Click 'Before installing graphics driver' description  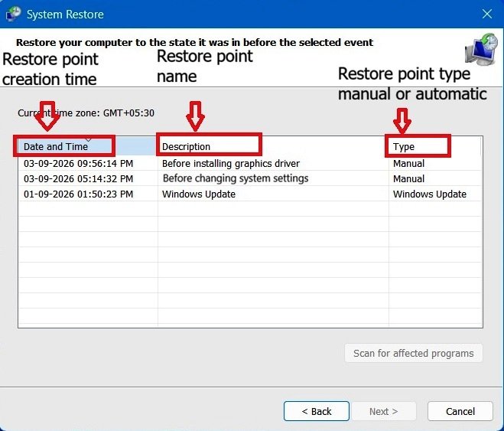coord(231,163)
